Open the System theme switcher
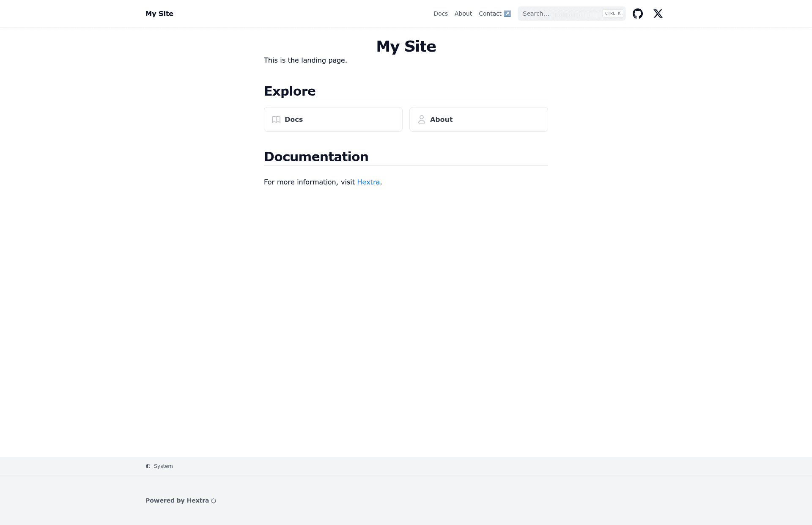 coord(159,466)
